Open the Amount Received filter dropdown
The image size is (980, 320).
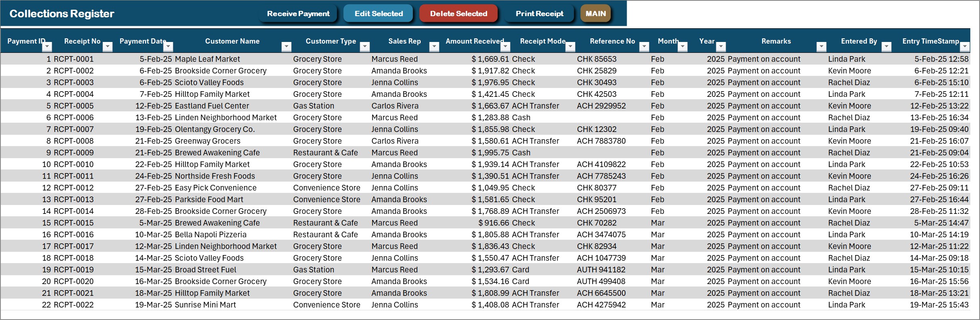point(505,47)
